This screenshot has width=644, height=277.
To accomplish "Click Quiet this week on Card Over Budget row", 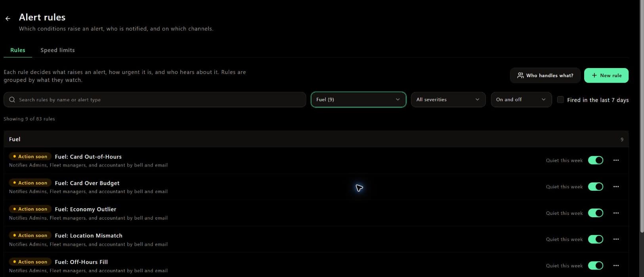I will coord(564,187).
